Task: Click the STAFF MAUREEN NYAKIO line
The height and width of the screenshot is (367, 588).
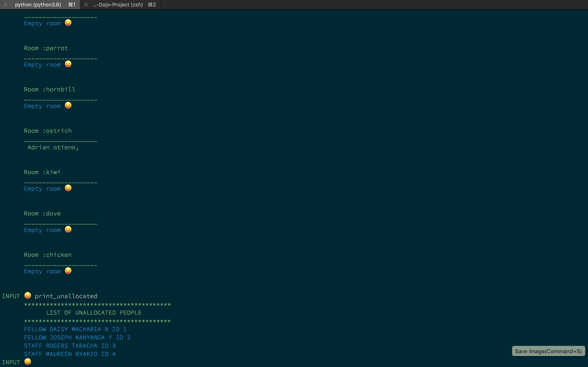Action: pyautogui.click(x=70, y=354)
